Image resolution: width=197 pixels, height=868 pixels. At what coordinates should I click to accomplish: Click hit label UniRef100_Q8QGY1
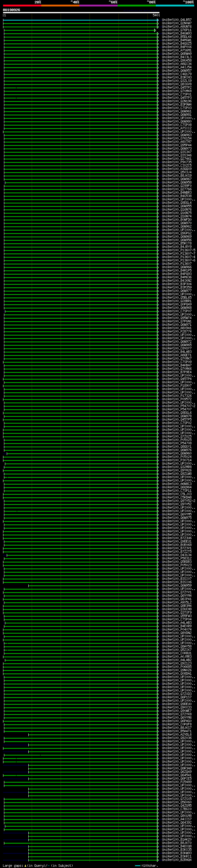[x=177, y=447]
